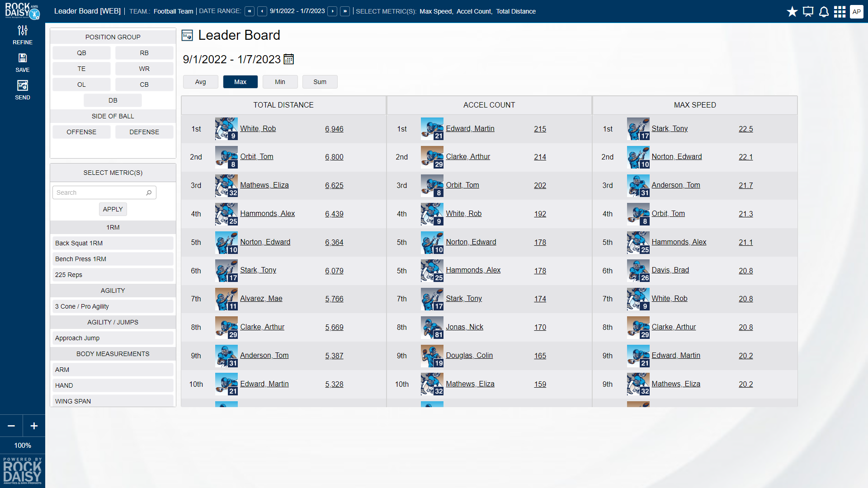Image resolution: width=868 pixels, height=488 pixels.
Task: Click the presentation screen icon
Action: [x=808, y=12]
